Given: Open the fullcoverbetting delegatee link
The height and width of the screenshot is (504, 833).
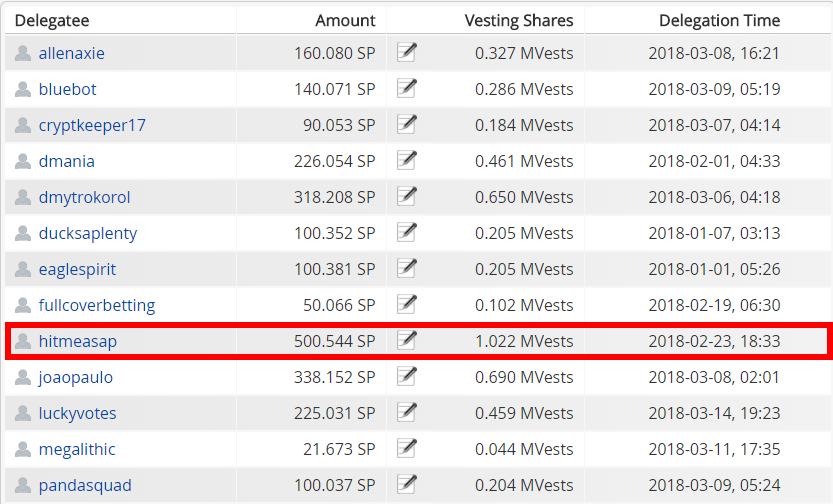Looking at the screenshot, I should [97, 305].
